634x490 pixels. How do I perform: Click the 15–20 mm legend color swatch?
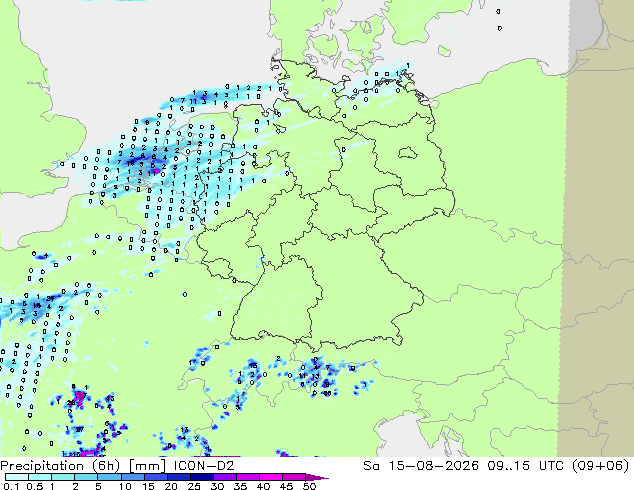click(155, 477)
